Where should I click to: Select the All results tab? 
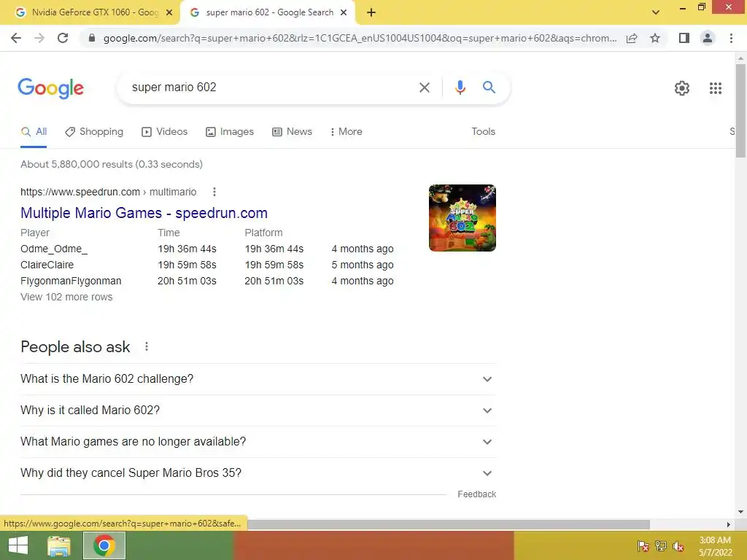click(34, 132)
